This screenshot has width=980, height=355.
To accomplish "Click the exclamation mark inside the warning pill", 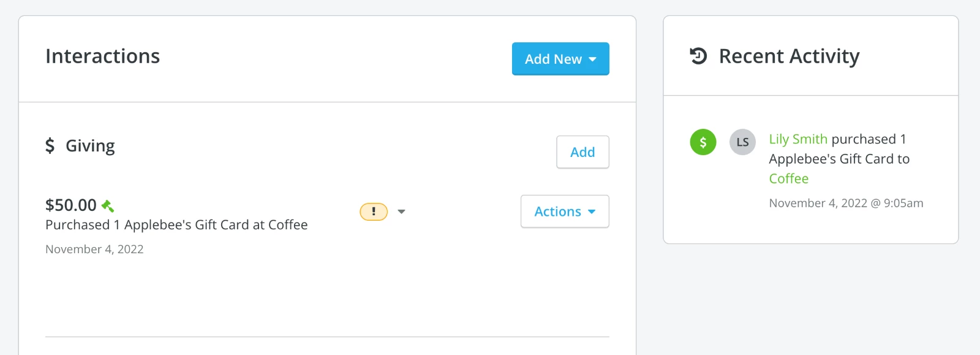I will click(374, 211).
